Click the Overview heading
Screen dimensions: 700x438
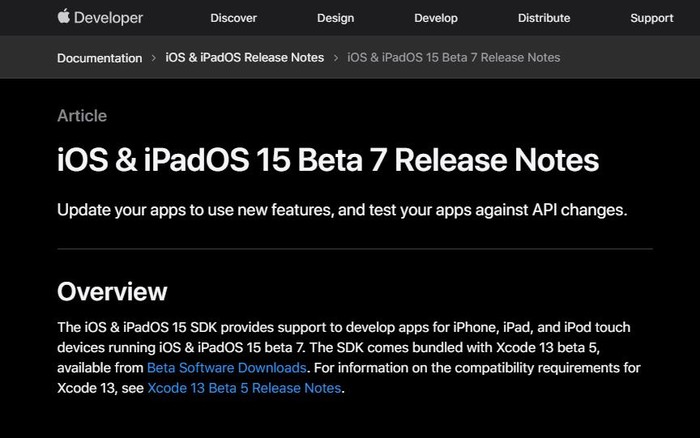point(112,292)
